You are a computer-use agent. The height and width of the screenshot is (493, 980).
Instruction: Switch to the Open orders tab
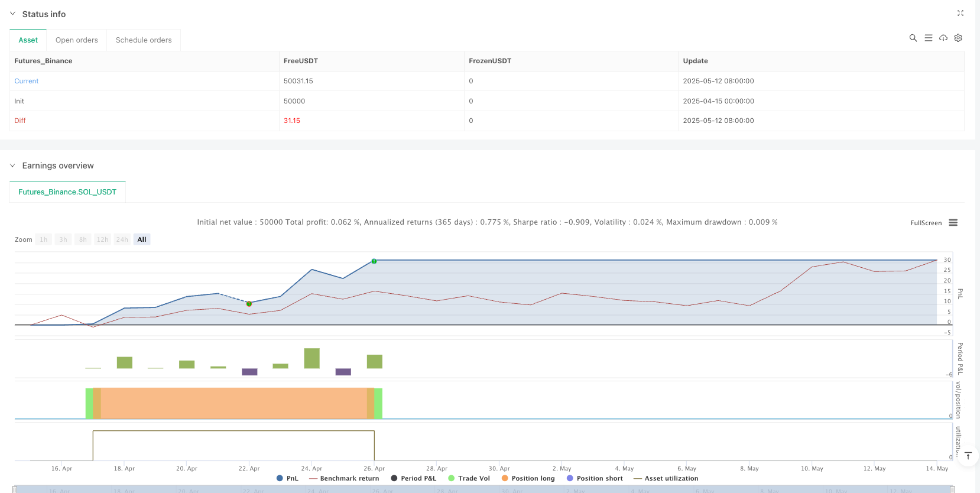tap(77, 40)
